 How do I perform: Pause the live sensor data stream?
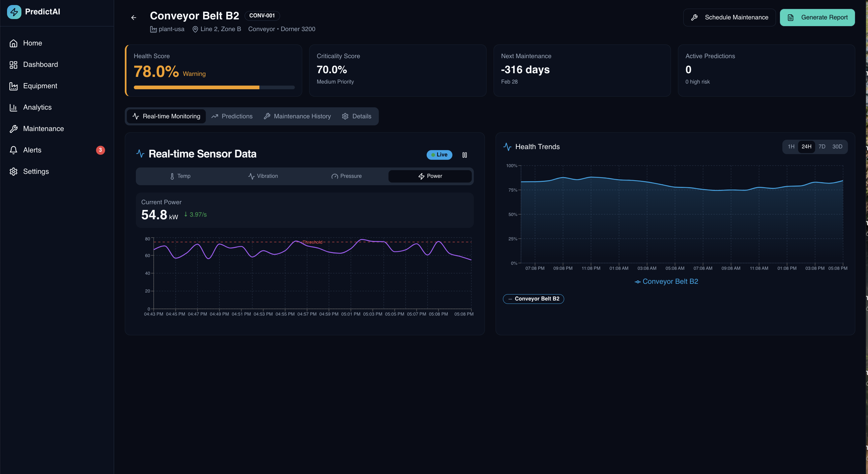coord(464,155)
